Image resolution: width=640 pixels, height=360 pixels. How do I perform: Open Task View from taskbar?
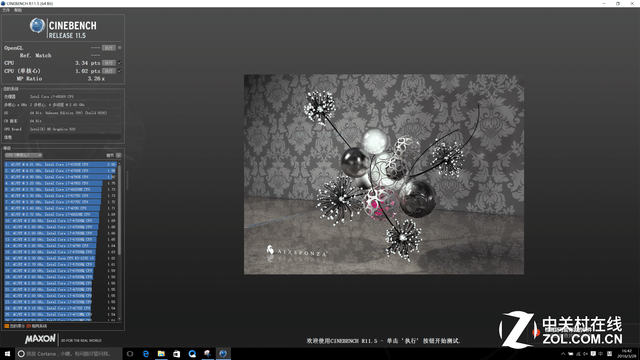click(x=130, y=353)
